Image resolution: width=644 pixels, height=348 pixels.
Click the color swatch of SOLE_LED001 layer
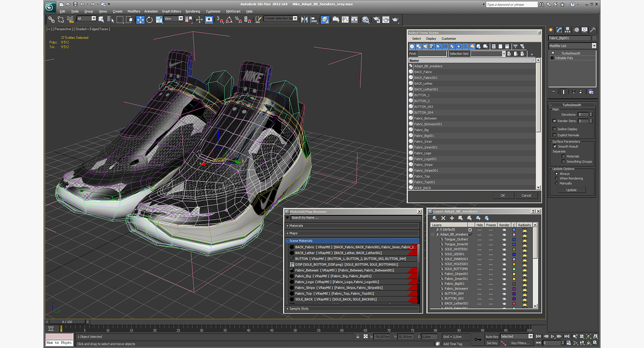(514, 254)
